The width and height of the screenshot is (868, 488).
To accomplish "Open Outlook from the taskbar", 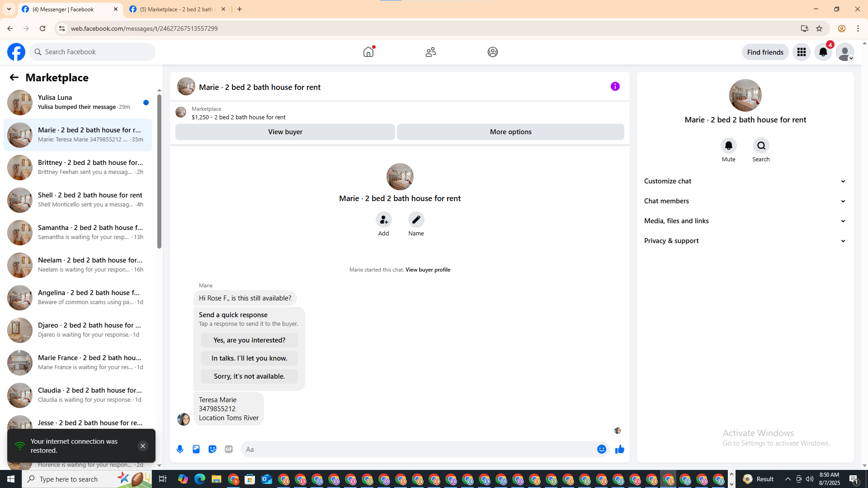I will click(x=267, y=479).
